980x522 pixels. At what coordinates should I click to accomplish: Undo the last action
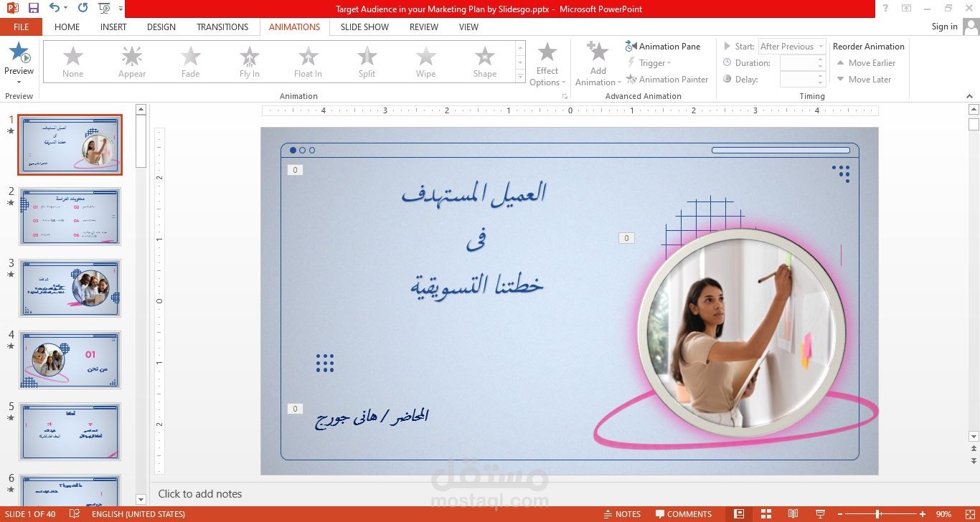click(55, 9)
